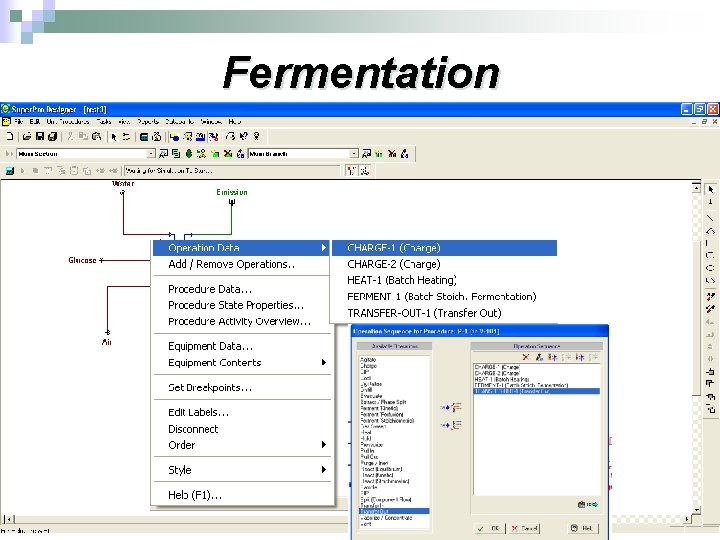This screenshot has width=720, height=540.
Task: Select the diagonal line drawing tool
Action: 711,218
